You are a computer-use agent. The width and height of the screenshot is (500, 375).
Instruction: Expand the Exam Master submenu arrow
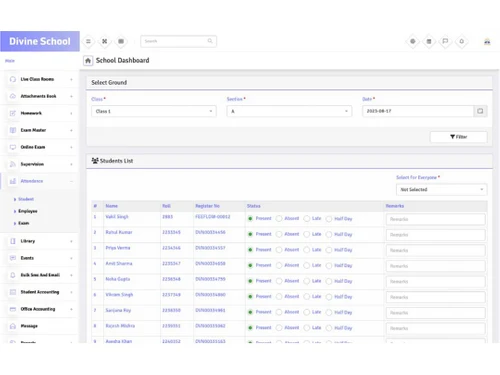(x=71, y=130)
